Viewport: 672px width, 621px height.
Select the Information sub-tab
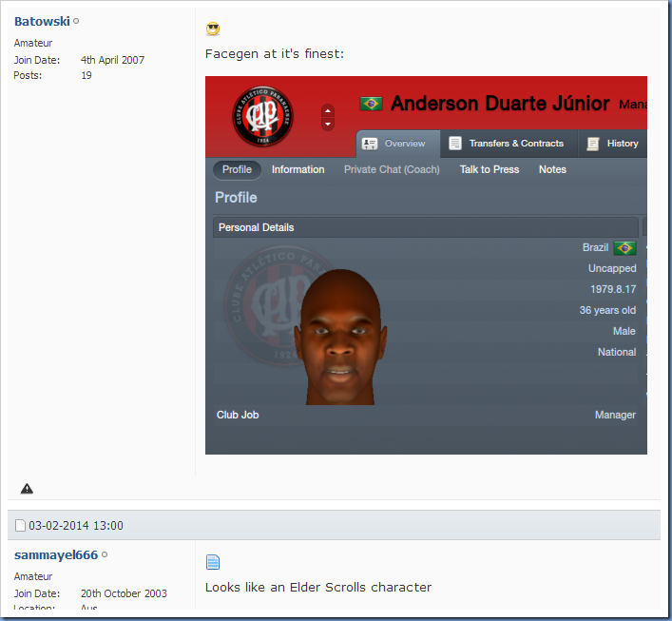[298, 169]
